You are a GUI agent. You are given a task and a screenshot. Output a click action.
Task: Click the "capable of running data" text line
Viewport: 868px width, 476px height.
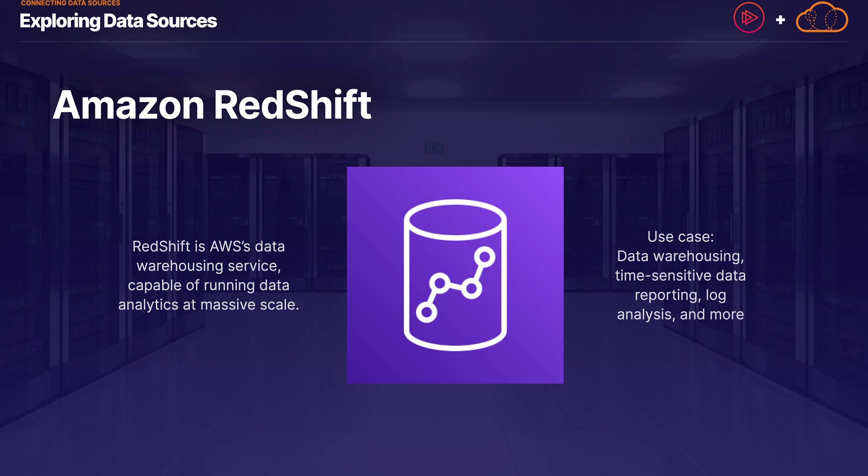208,285
